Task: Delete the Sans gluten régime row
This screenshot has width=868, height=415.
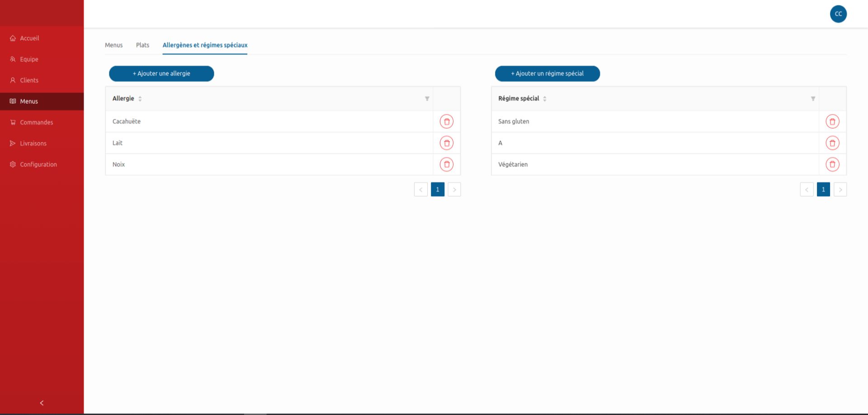Action: (832, 121)
